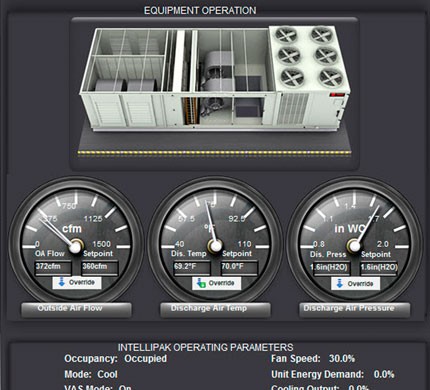Select the Discharge Air Temp label bar

(215, 309)
